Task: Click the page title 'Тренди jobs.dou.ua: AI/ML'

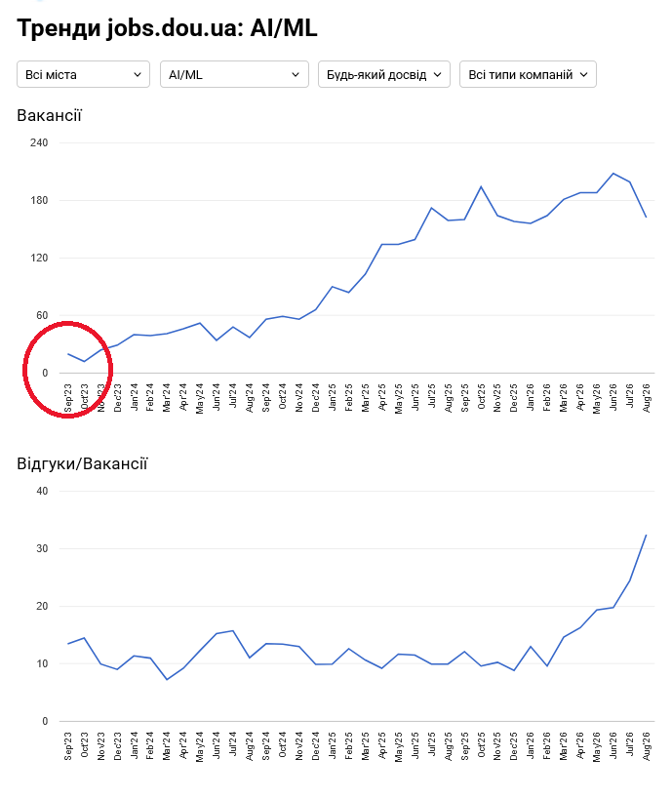Action: (x=167, y=28)
